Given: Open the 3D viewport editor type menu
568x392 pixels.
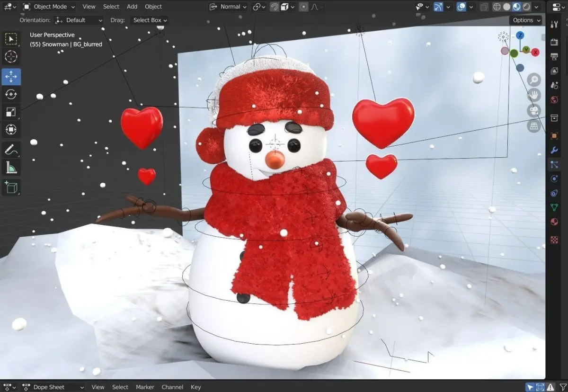Looking at the screenshot, I should (x=10, y=7).
